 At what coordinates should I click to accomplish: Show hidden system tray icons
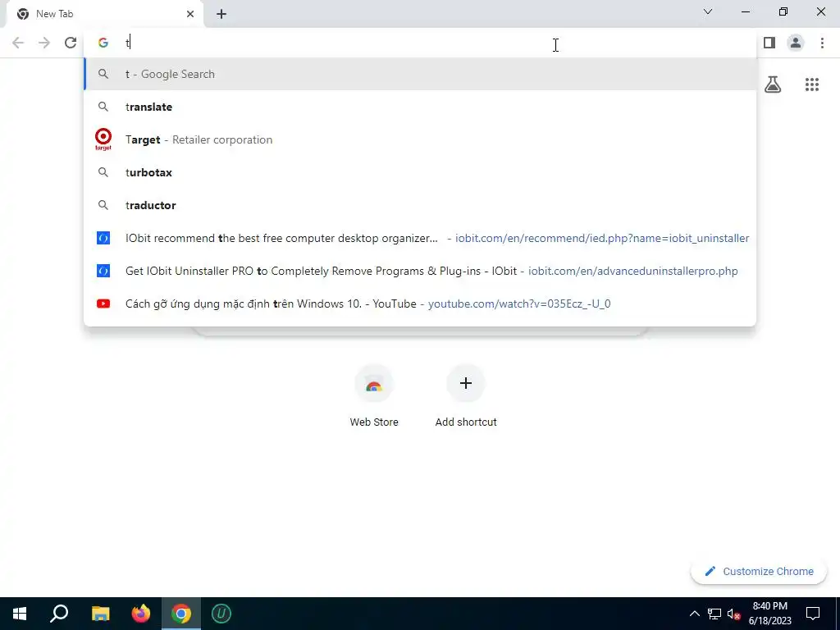(x=694, y=614)
